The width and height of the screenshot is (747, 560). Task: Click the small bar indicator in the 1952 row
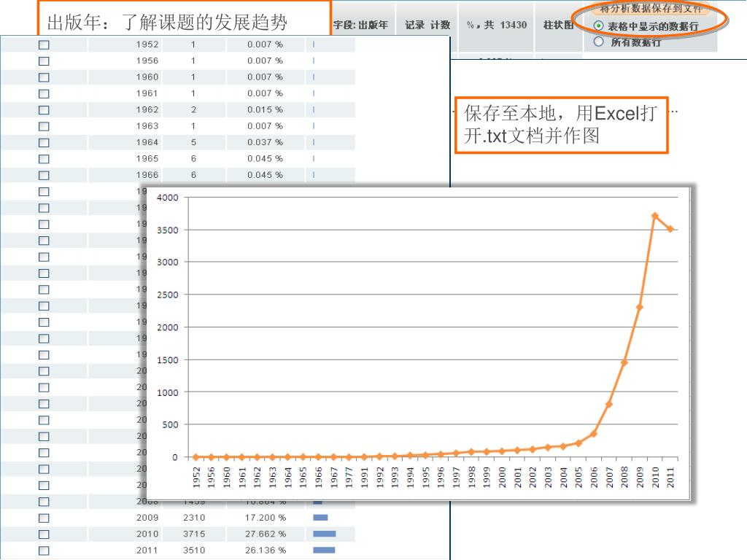[314, 44]
